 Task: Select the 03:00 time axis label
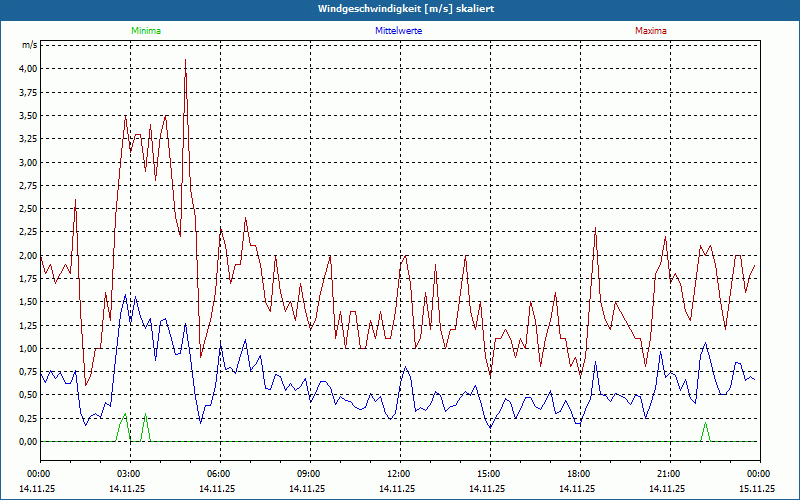click(128, 473)
